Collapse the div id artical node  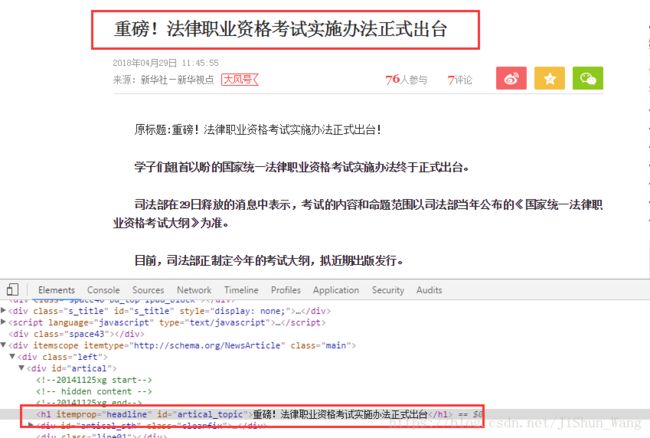tap(21, 368)
